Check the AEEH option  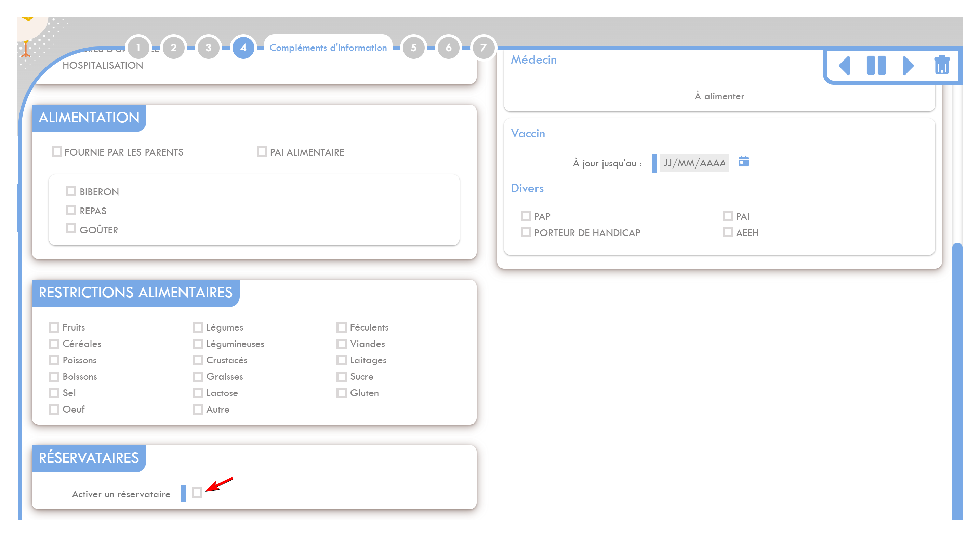click(x=728, y=232)
